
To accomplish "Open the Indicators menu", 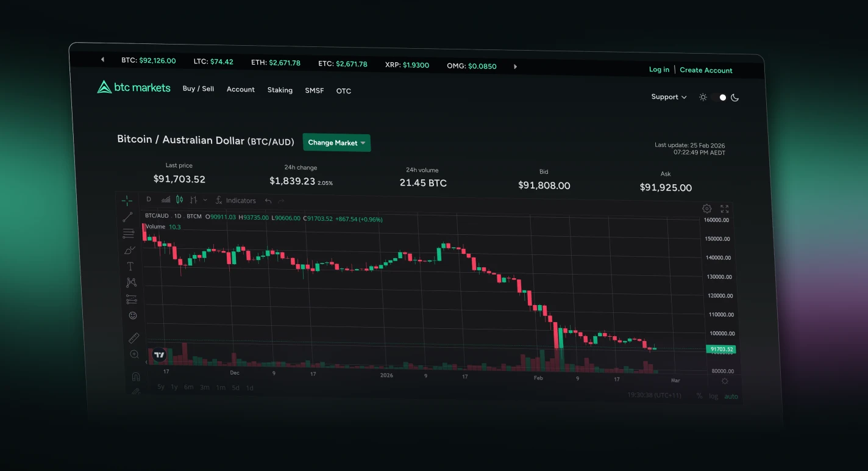I will point(236,201).
